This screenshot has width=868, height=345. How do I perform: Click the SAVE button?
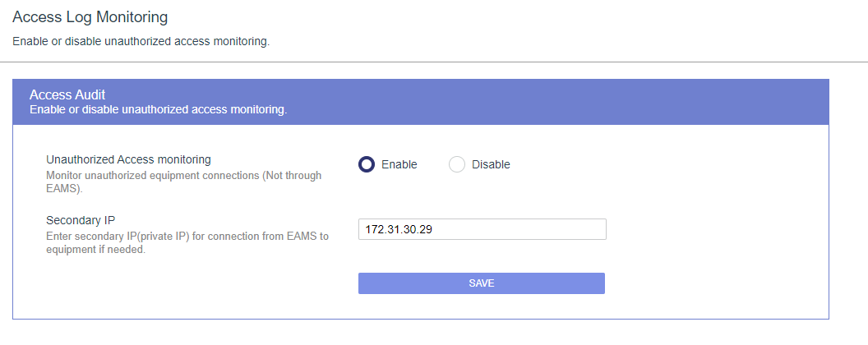pyautogui.click(x=482, y=283)
